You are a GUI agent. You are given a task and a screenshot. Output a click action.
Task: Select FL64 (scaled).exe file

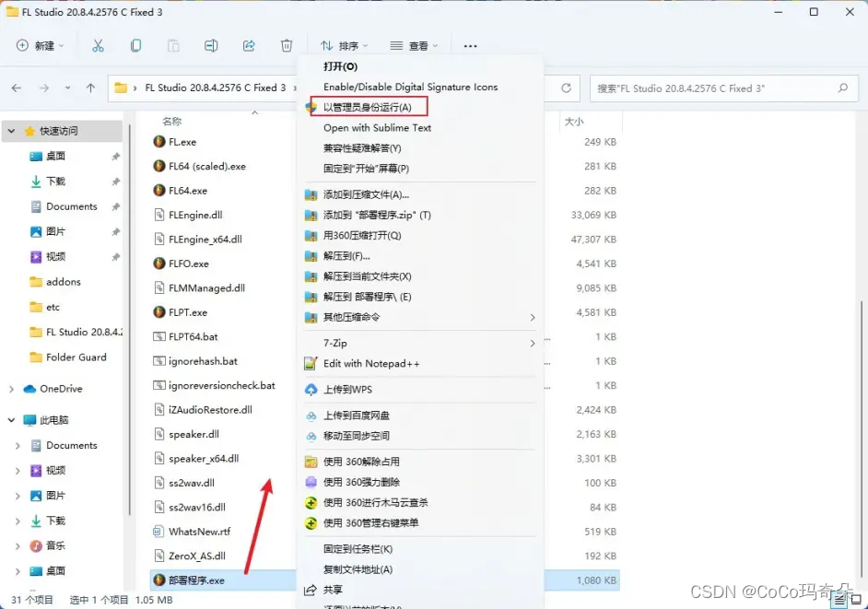click(x=207, y=166)
